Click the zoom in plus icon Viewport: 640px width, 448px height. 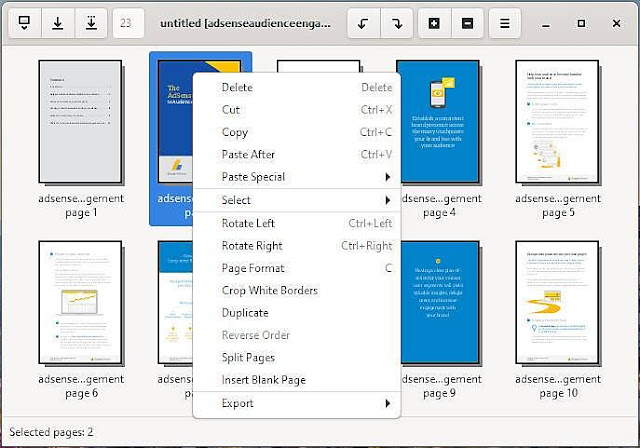434,23
